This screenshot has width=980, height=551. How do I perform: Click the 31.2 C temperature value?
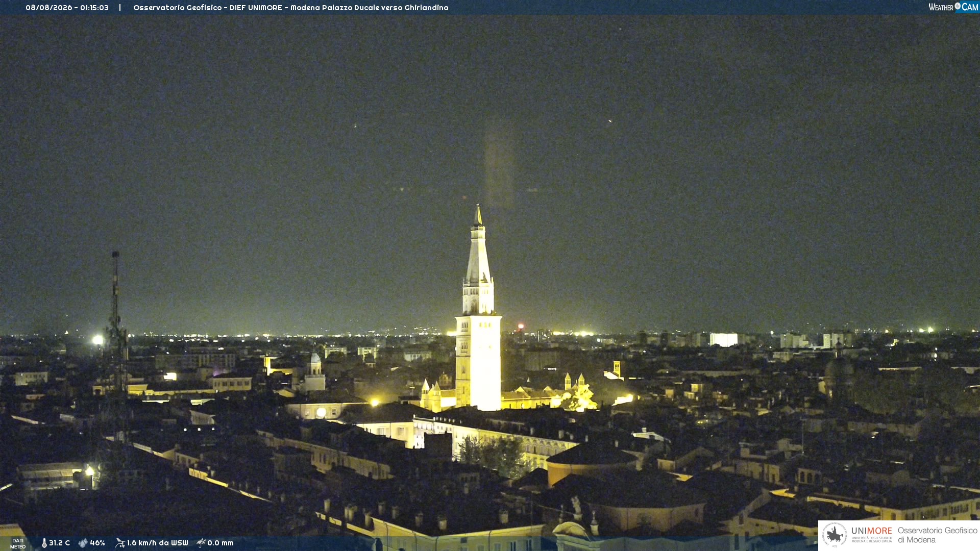point(60,543)
